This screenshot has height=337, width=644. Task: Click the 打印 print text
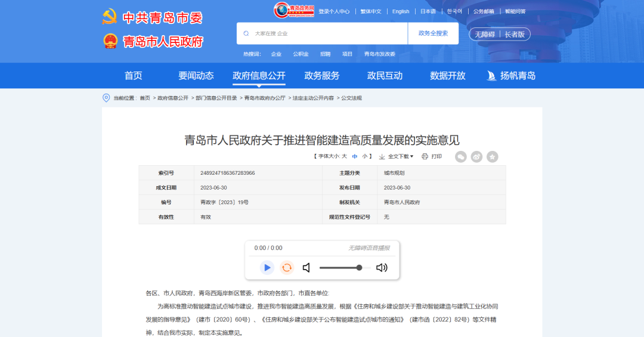436,157
